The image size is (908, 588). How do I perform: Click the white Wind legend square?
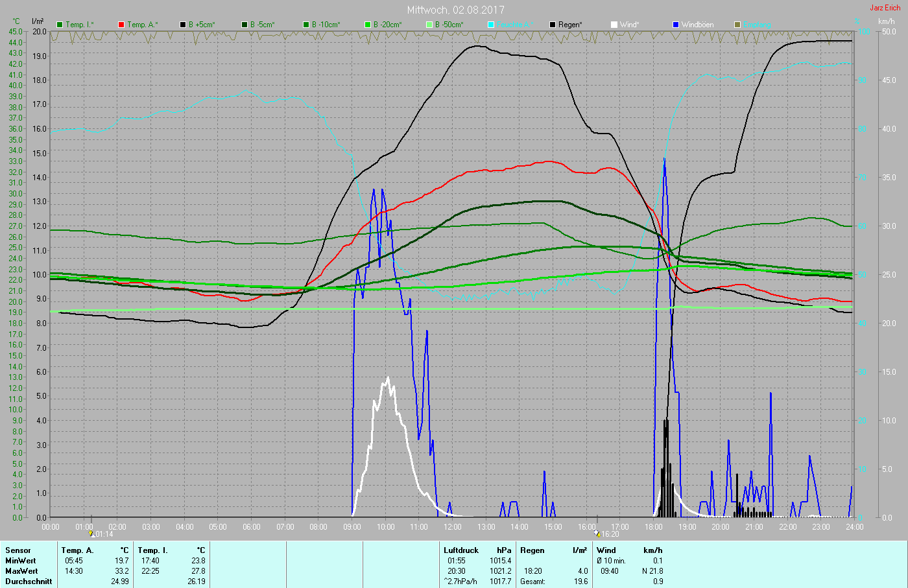pyautogui.click(x=614, y=25)
